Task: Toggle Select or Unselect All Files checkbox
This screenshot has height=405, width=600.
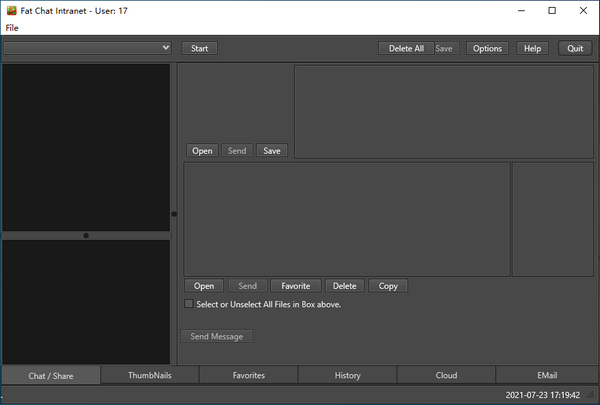Action: tap(189, 304)
